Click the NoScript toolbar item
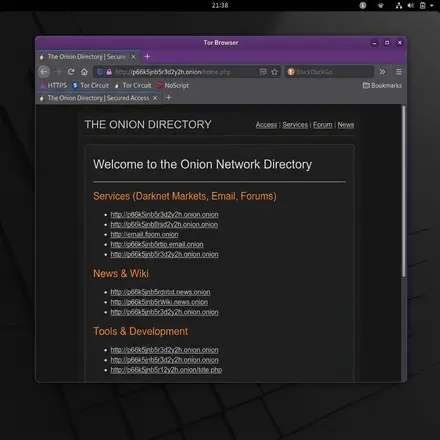440x440 pixels. pos(172,85)
